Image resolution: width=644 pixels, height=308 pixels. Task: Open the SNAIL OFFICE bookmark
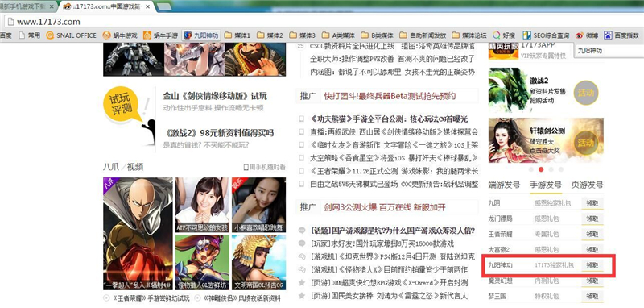pyautogui.click(x=71, y=35)
